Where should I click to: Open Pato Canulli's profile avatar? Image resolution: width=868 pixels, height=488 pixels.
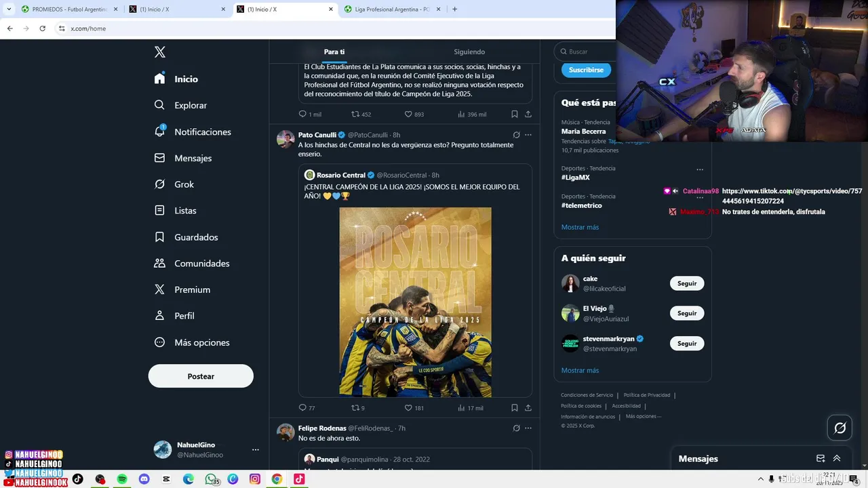click(285, 139)
